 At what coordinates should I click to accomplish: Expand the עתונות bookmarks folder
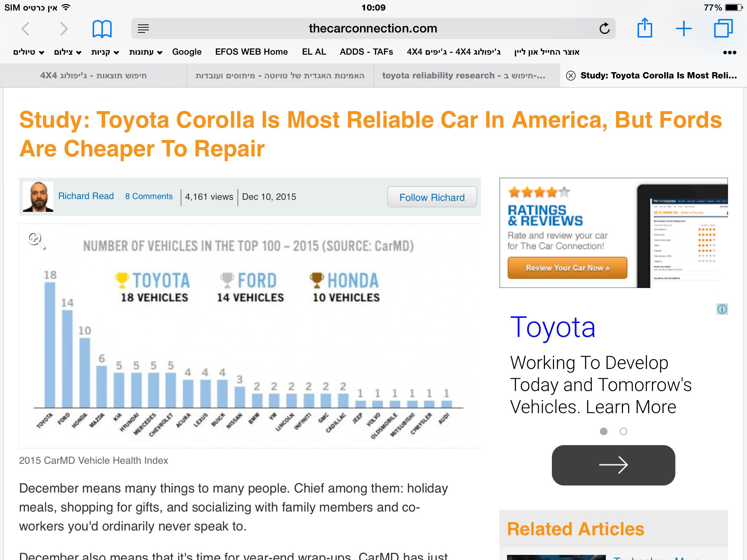145,52
